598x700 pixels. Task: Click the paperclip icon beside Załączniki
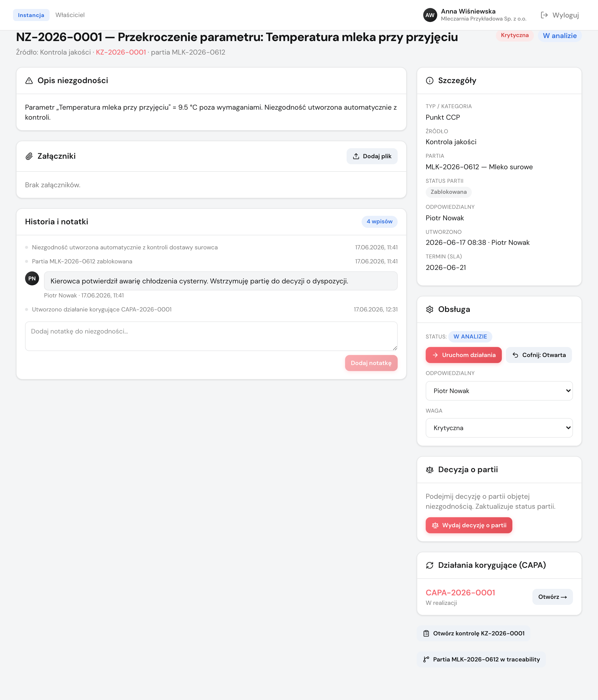click(x=29, y=156)
